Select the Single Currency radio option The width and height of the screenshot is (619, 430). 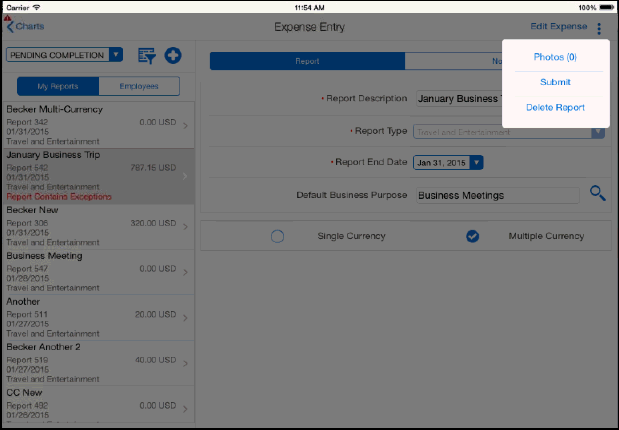tap(278, 236)
